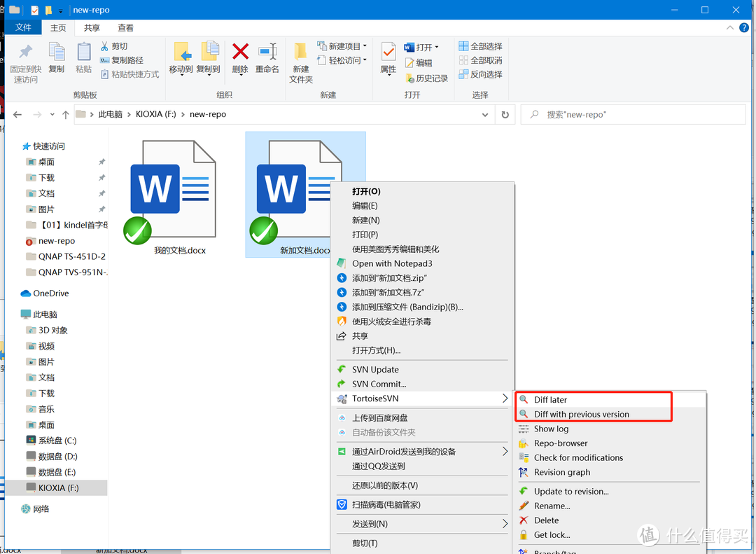Choose 上传到百度网盘 menu entry

click(x=422, y=418)
